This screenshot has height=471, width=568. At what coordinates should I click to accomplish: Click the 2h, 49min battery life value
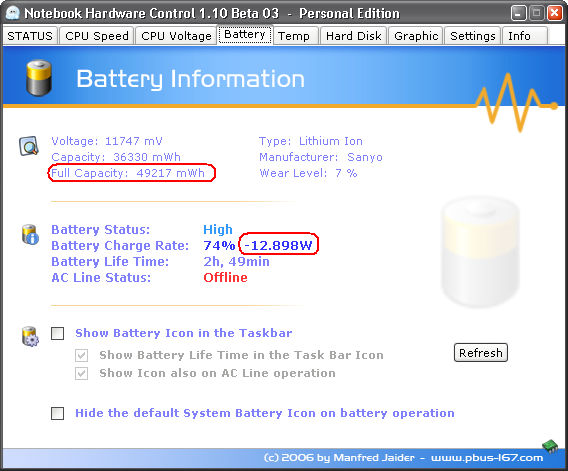click(x=236, y=261)
